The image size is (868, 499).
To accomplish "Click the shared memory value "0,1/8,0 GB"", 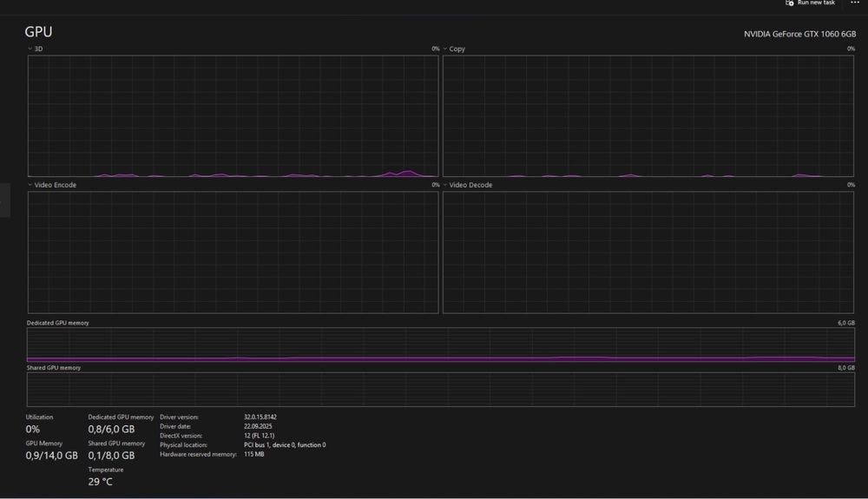I will click(x=111, y=456).
